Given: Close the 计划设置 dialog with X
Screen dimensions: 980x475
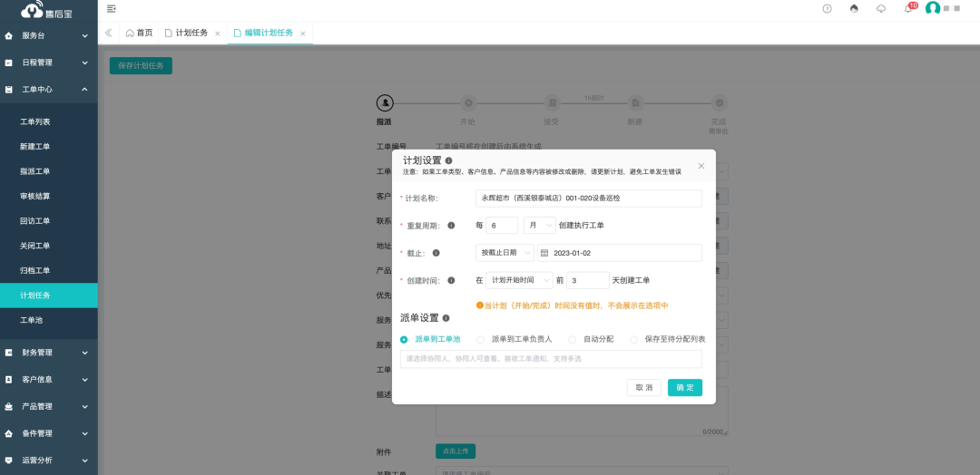Looking at the screenshot, I should [701, 166].
